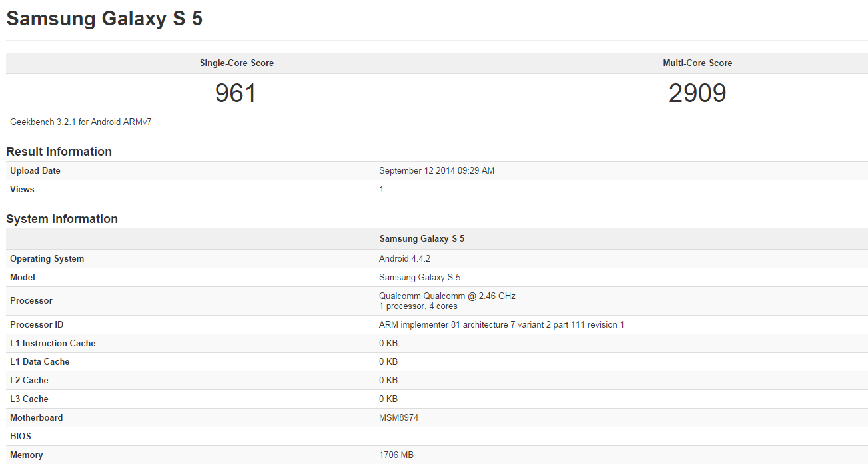Select the L1 Data Cache 0 KB value
The height and width of the screenshot is (468, 868).
pyautogui.click(x=388, y=362)
